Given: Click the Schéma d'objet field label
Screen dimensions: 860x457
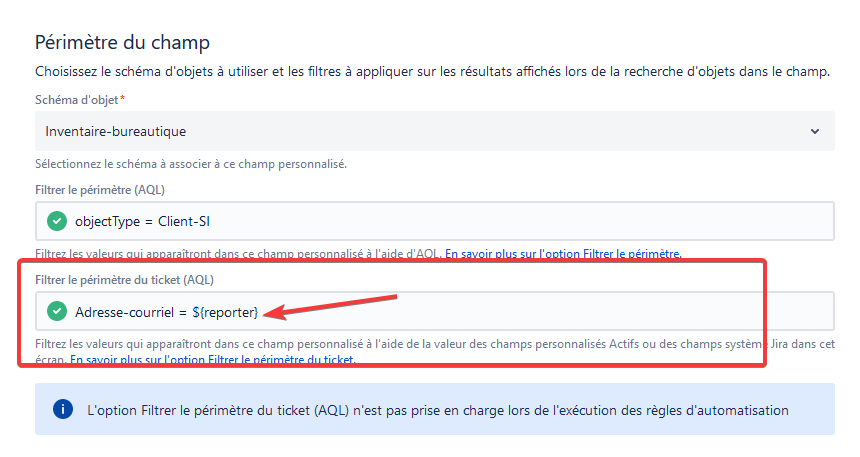Looking at the screenshot, I should 77,100.
